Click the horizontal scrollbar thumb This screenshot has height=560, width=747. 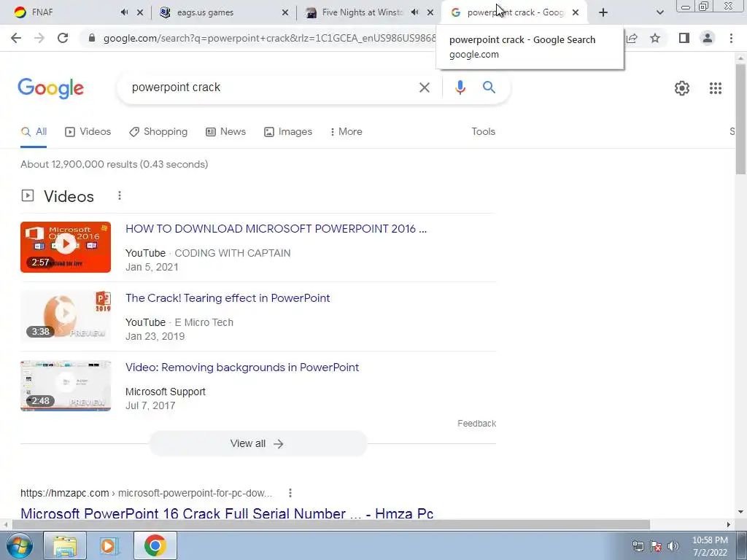coord(331,525)
